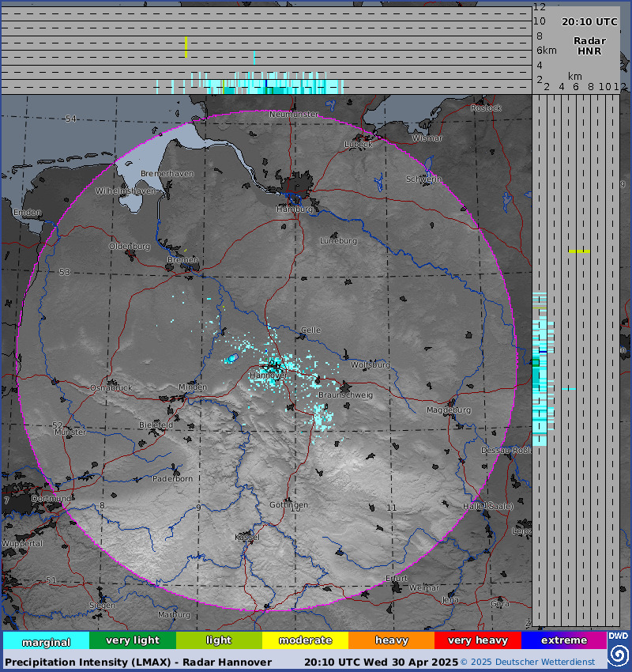The width and height of the screenshot is (632, 672).
Task: Click the Hamburg city label
Action: click(x=294, y=210)
